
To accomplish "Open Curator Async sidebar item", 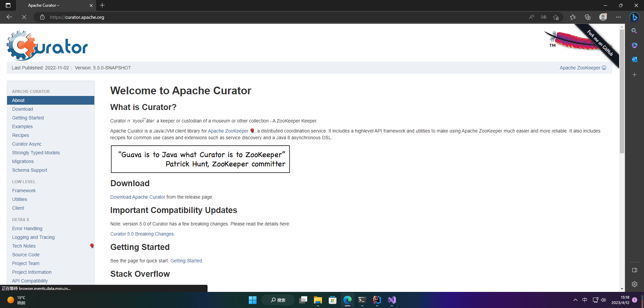I will coord(27,144).
